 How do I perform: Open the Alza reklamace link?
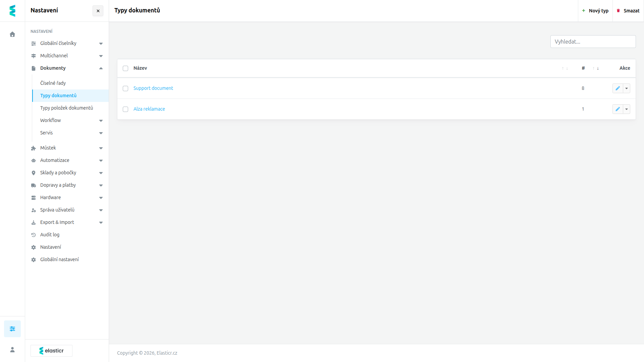click(x=149, y=109)
